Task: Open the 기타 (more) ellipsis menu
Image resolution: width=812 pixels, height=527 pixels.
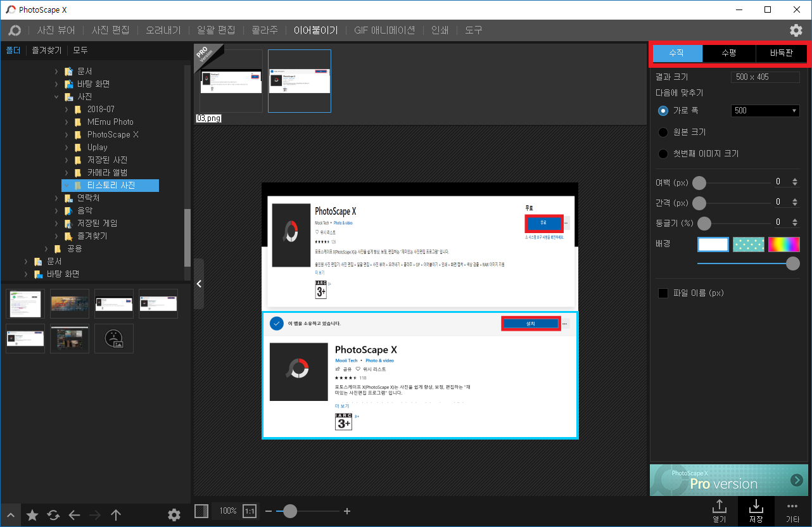Action: tap(792, 511)
